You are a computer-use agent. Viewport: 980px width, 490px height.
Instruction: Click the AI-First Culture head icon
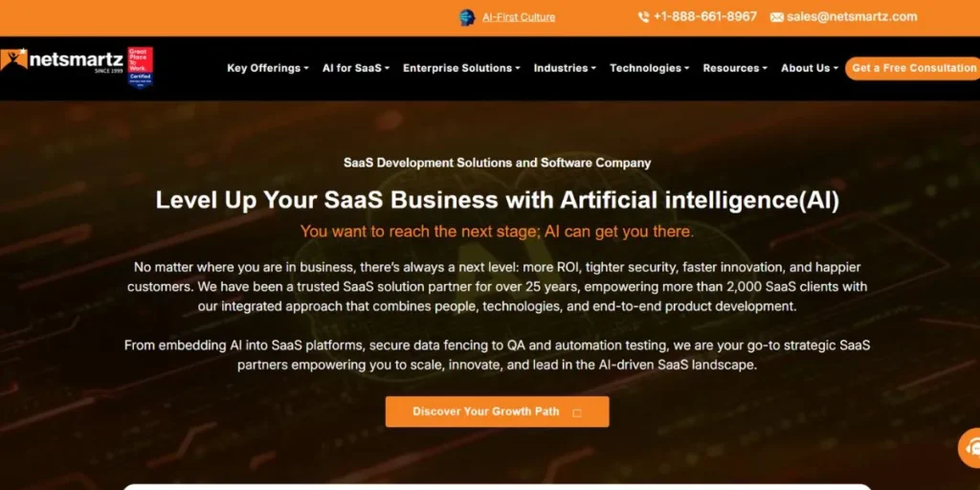coord(467,17)
